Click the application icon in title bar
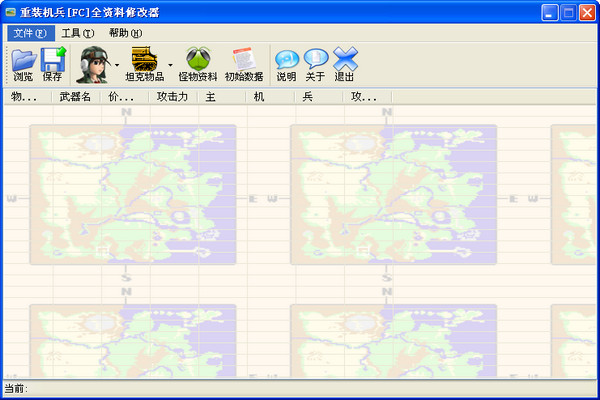 point(10,13)
